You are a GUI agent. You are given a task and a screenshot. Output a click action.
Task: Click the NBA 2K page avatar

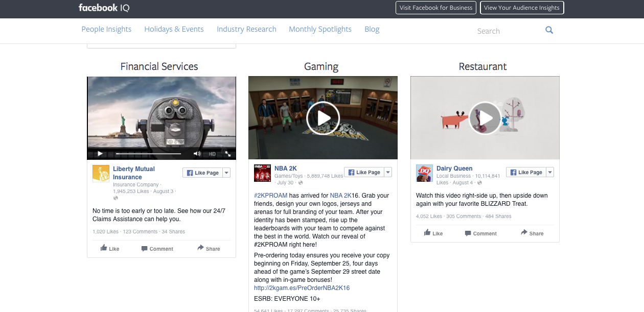point(262,173)
